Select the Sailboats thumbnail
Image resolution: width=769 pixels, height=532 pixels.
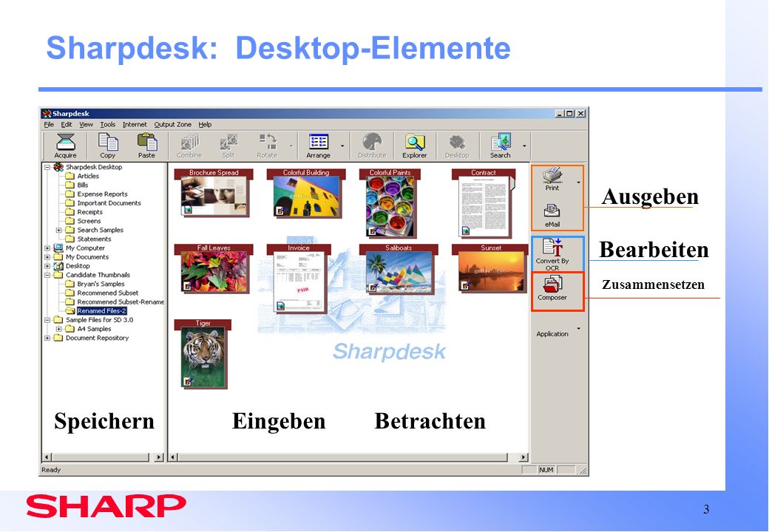399,269
